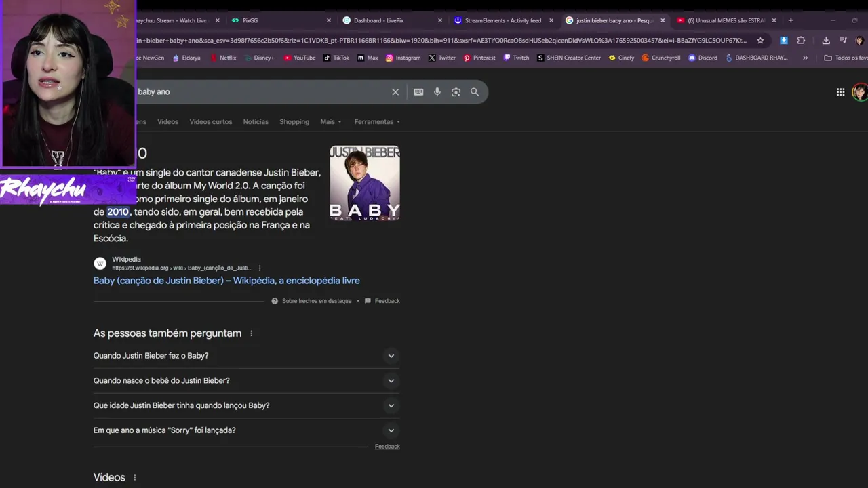Image resolution: width=868 pixels, height=488 pixels.
Task: Open the 'Todos os favoritos' bookmarks folder
Action: (x=846, y=58)
